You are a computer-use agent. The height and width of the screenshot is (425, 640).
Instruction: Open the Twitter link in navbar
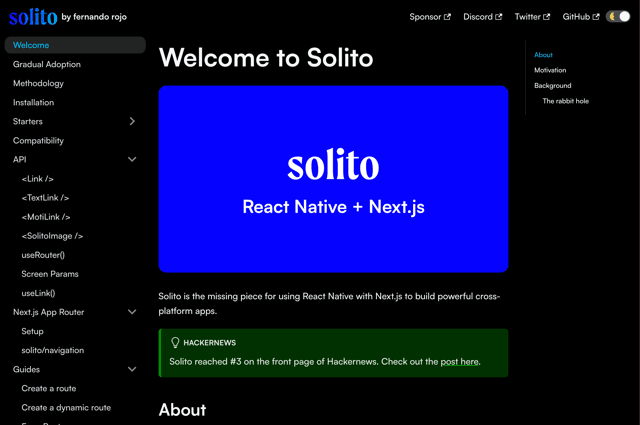532,17
